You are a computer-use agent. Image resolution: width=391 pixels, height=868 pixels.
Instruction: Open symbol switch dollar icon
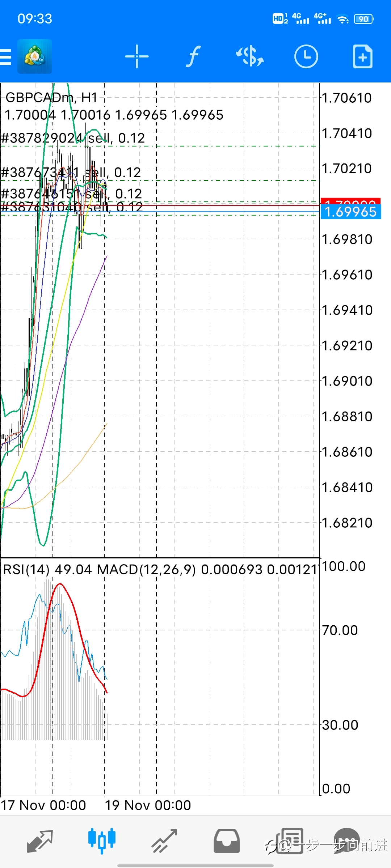pyautogui.click(x=250, y=56)
